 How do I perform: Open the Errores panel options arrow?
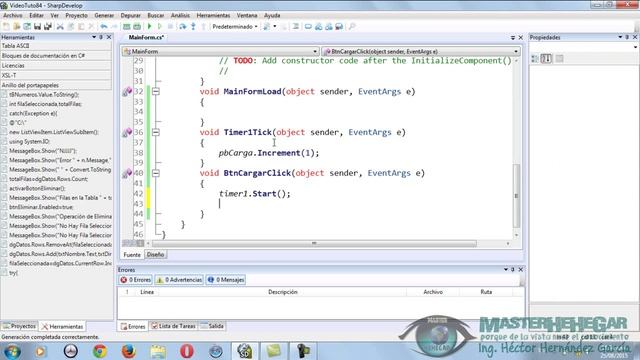point(506,269)
